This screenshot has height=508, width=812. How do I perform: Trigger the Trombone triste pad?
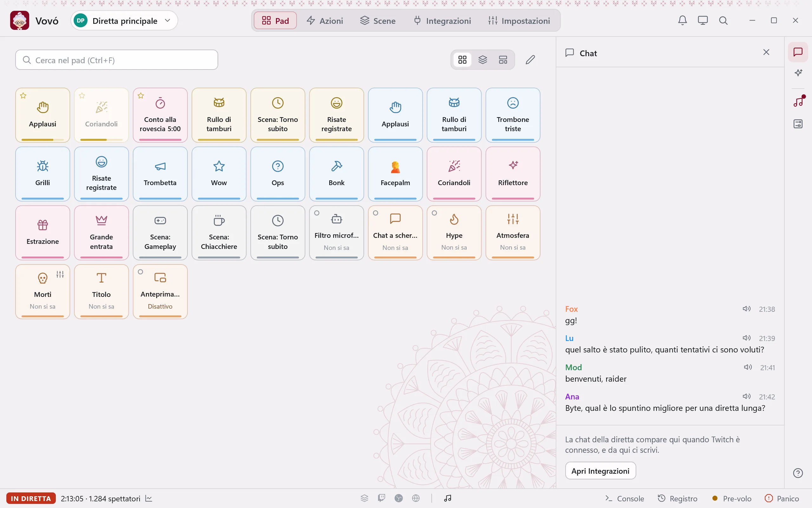[513, 115]
